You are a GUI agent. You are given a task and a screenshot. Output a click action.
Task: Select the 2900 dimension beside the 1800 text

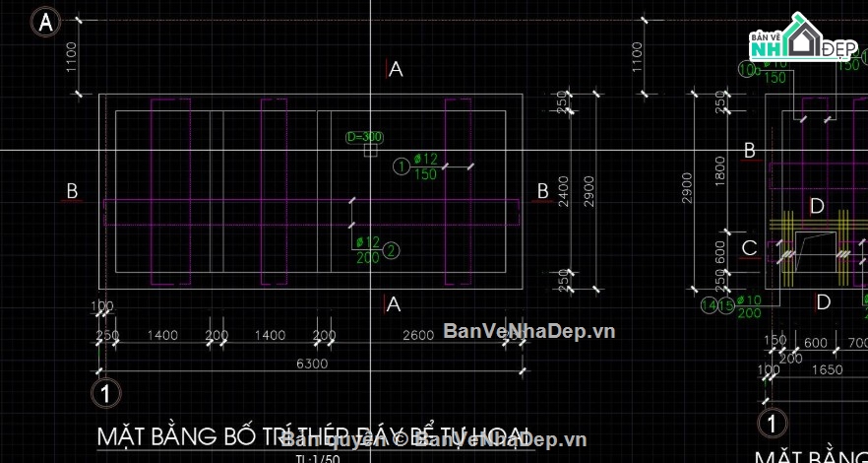pyautogui.click(x=687, y=188)
